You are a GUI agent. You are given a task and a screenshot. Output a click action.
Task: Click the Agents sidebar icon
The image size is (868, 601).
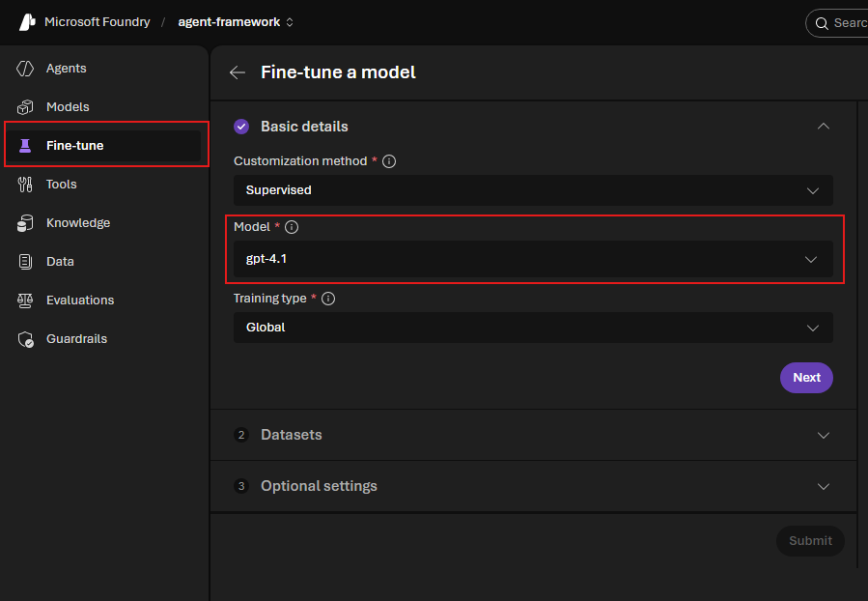25,69
